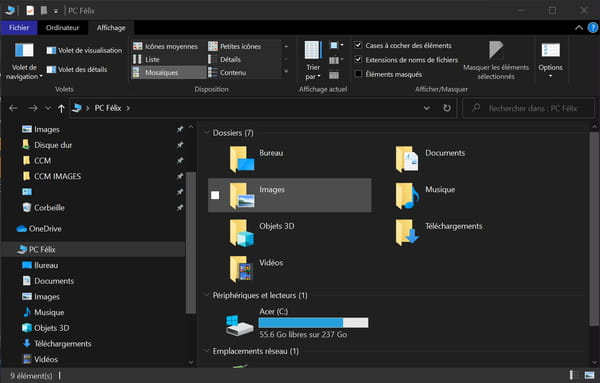
Task: Select the Mosaïques layout
Action: 168,72
